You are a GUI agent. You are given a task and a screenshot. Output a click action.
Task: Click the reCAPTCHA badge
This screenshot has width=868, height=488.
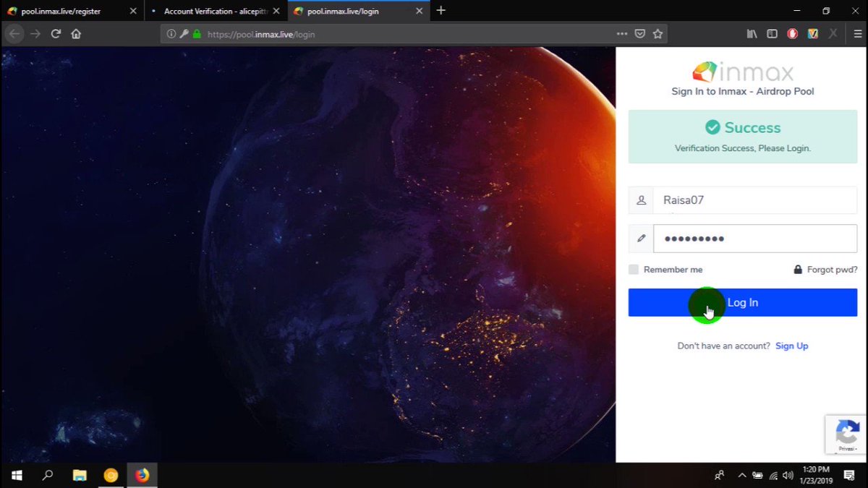[x=846, y=434]
